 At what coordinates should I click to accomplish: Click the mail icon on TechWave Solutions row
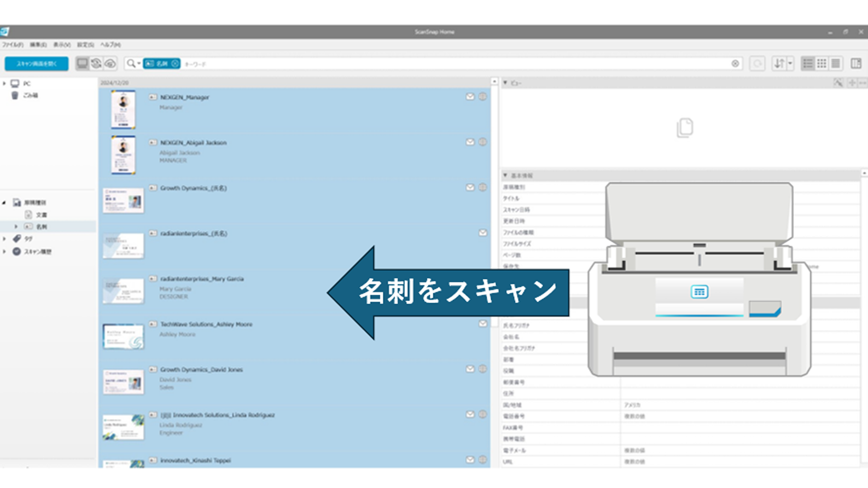point(482,324)
